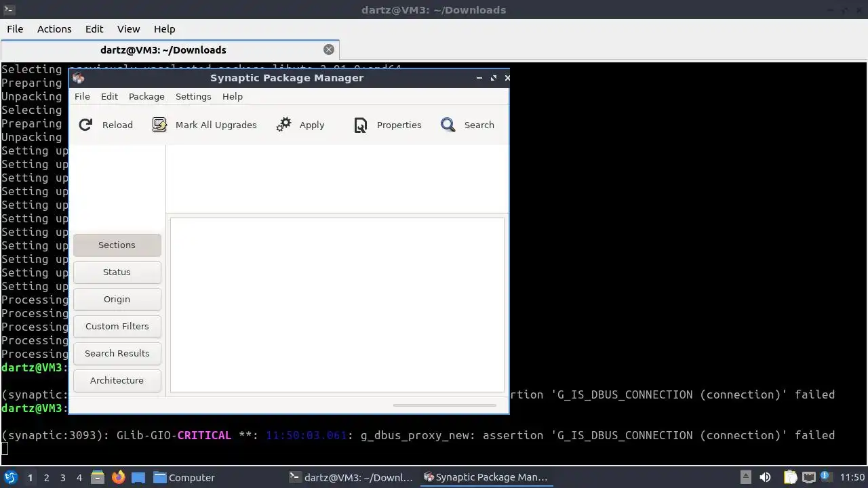Launch Firefox from the taskbar
This screenshot has width=868, height=488.
[118, 477]
